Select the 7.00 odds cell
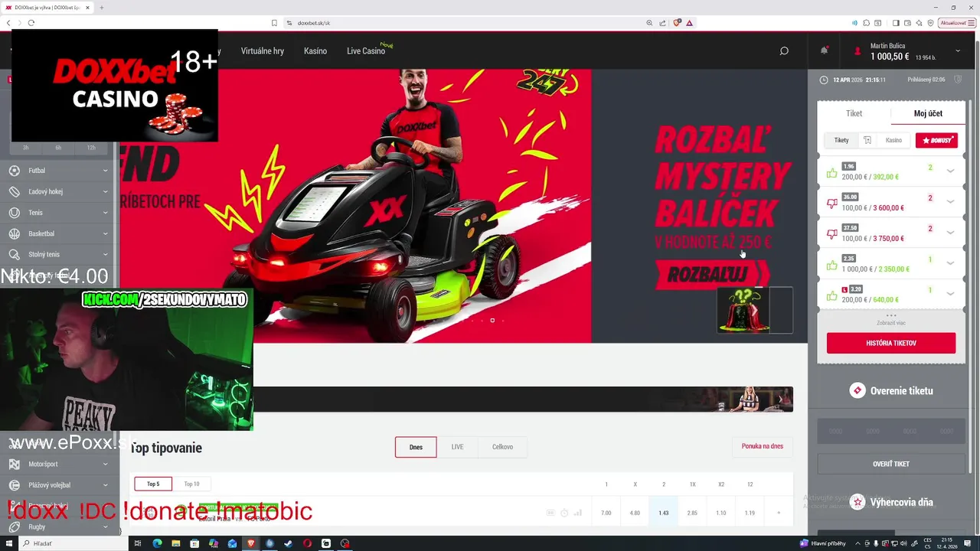The image size is (980, 551). (x=606, y=513)
